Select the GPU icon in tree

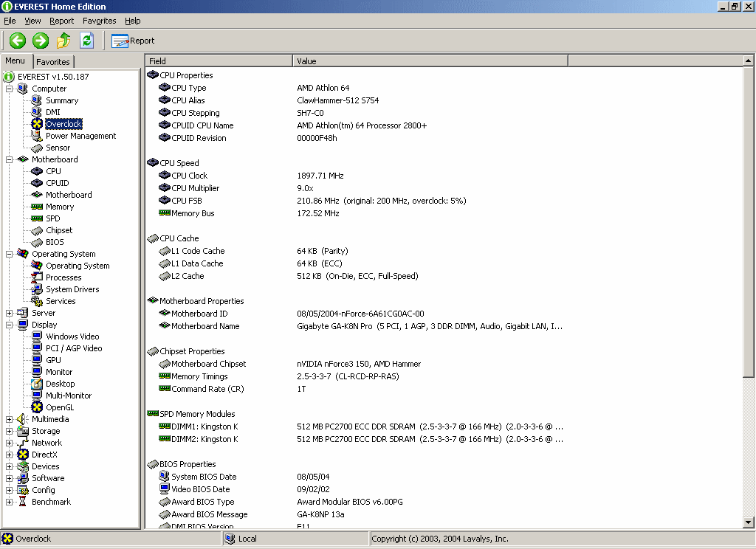coord(37,360)
